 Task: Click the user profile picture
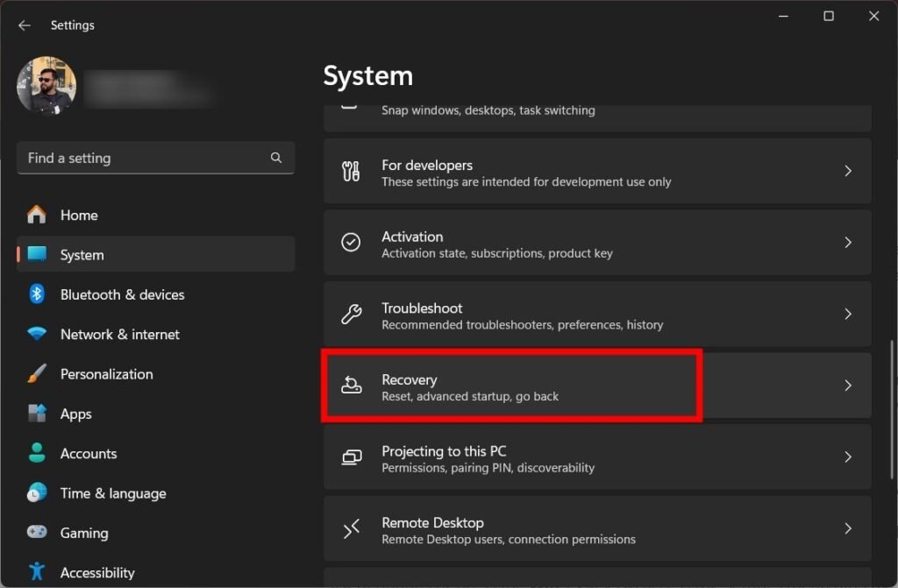(46, 85)
